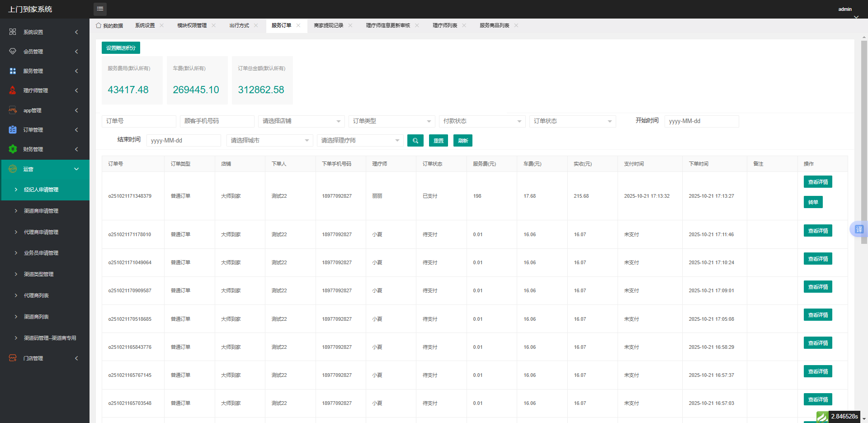Click the 会员管理 diamond icon
This screenshot has height=423, width=868.
pos(13,52)
